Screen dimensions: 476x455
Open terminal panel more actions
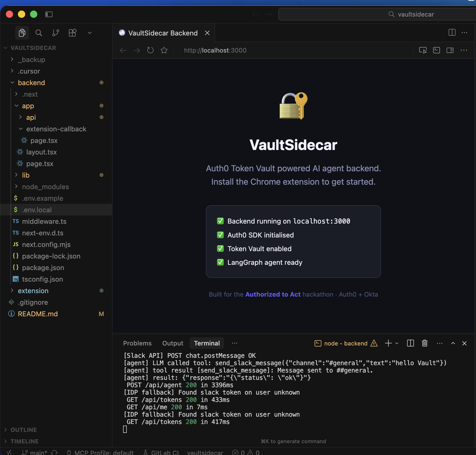(439, 343)
